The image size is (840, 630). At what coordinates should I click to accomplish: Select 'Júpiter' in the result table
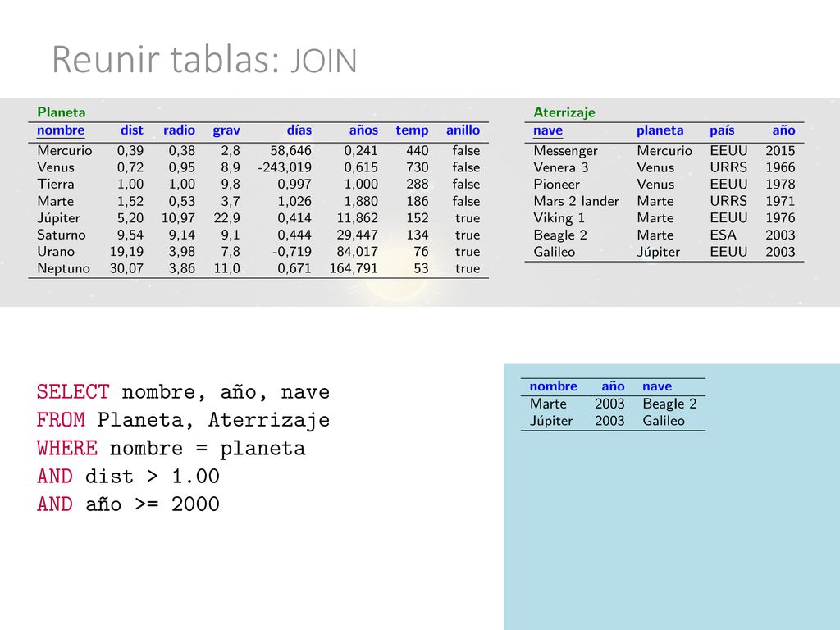551,421
